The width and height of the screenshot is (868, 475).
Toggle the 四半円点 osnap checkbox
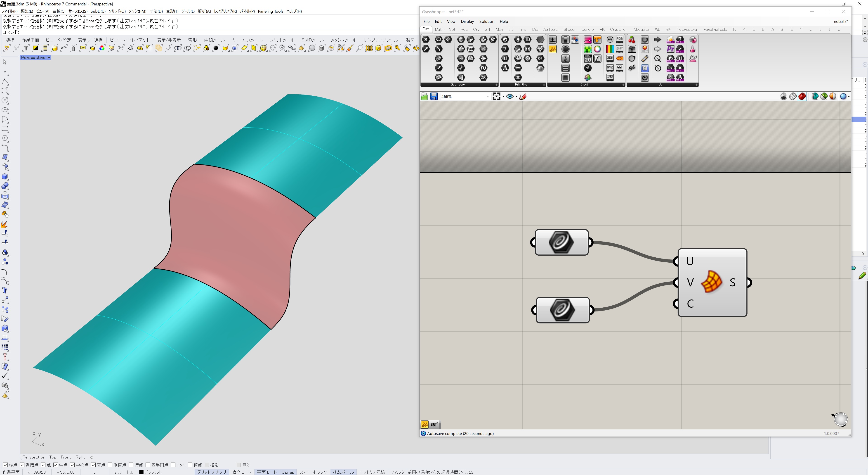[x=148, y=465]
